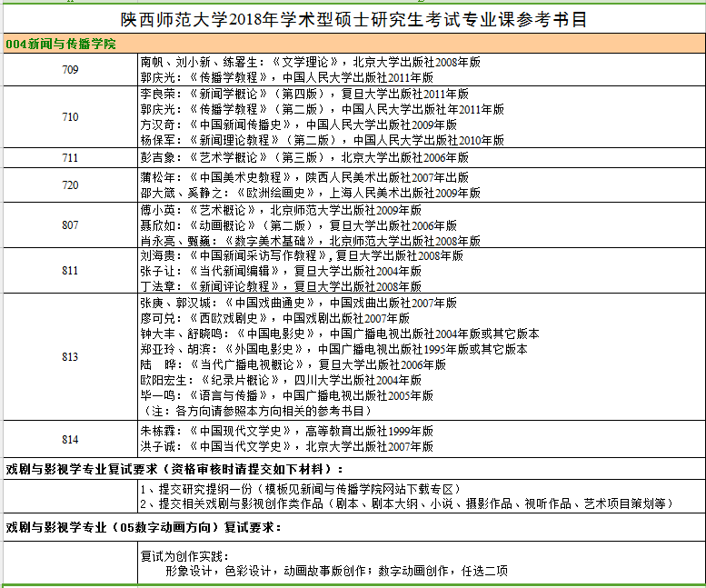Image resolution: width=706 pixels, height=588 pixels.
Task: Select the course code cell 711
Action: (70, 157)
